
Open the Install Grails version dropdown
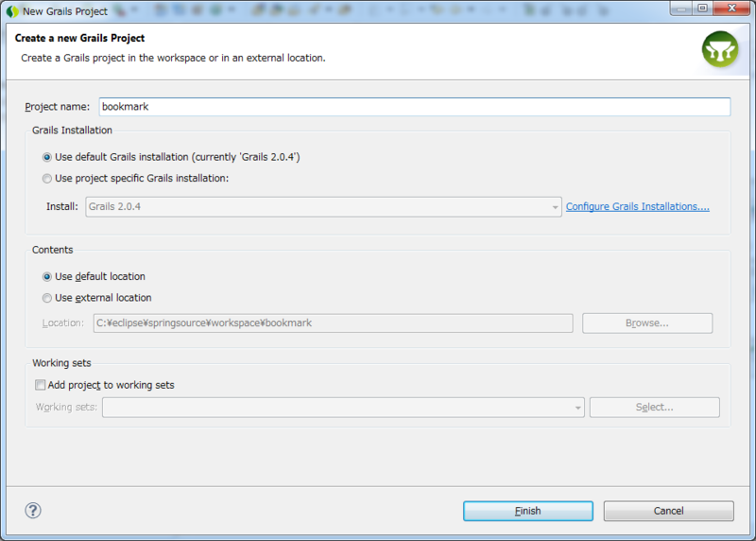pyautogui.click(x=323, y=206)
